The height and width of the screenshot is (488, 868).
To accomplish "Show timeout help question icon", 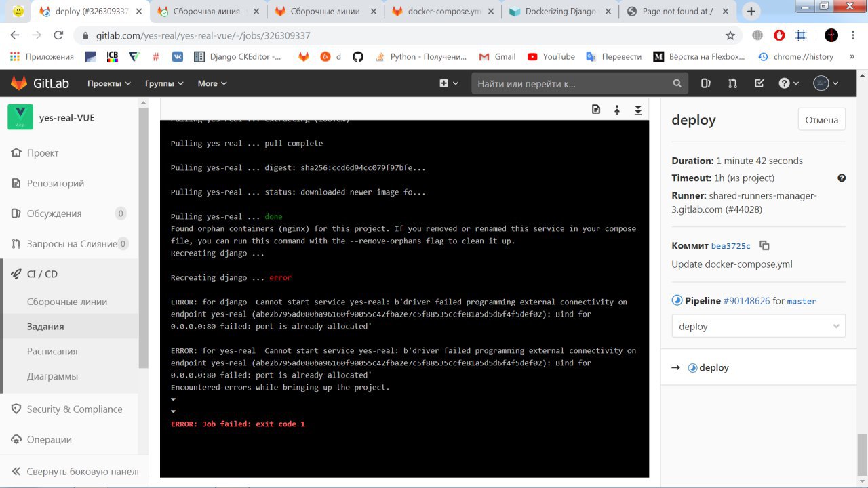I will (842, 178).
